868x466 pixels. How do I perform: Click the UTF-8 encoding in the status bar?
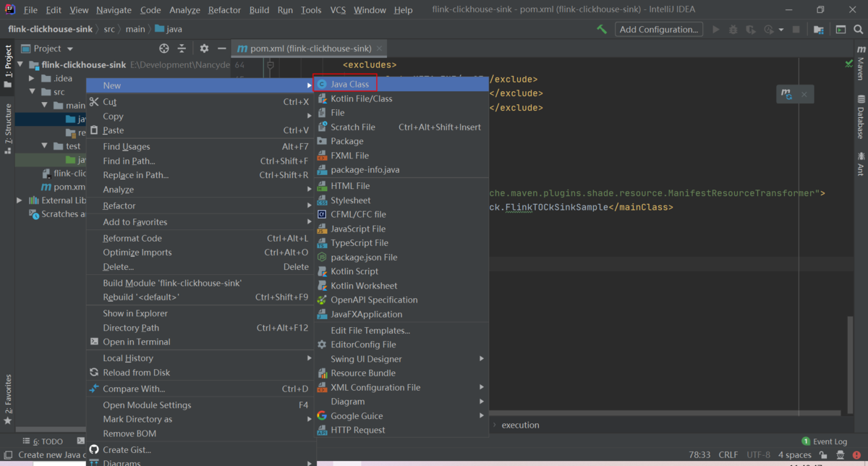[758, 455]
